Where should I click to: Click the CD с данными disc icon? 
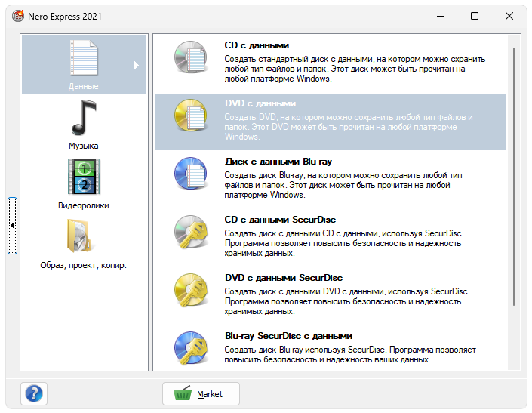[191, 57]
